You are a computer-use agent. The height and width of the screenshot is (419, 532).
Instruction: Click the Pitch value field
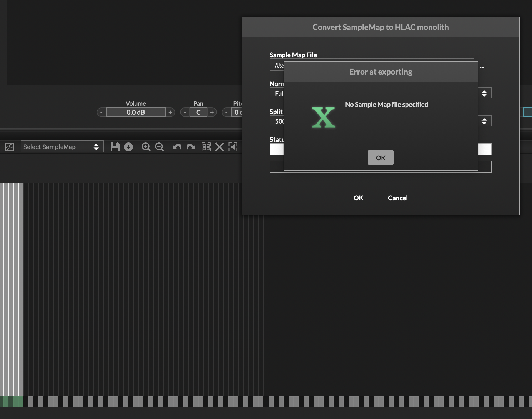pos(237,112)
